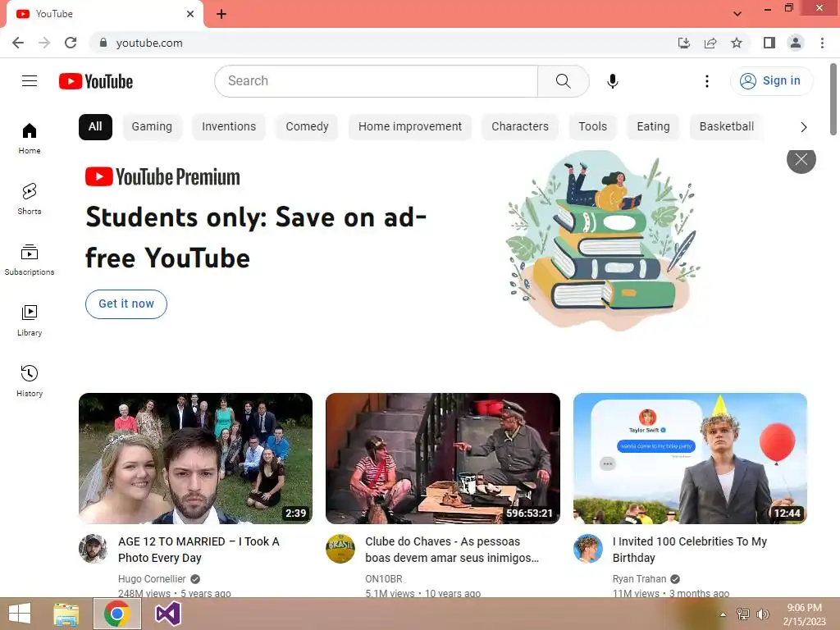
Task: Open Chrome three-dot menu
Action: point(822,43)
